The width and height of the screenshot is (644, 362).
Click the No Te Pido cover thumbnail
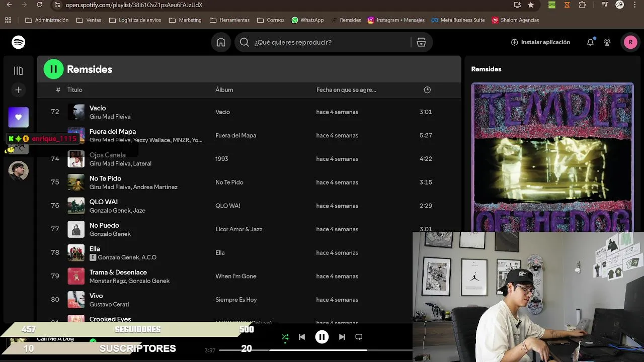pyautogui.click(x=76, y=182)
